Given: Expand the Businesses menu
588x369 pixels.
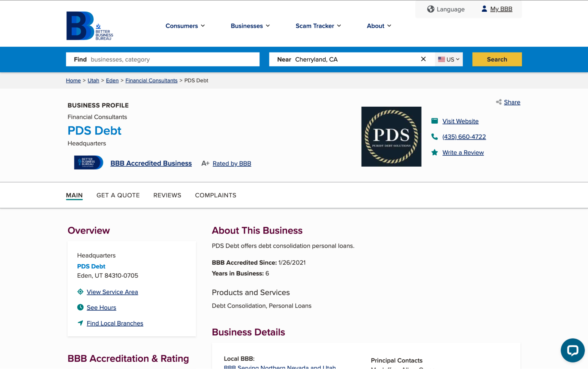Looking at the screenshot, I should pyautogui.click(x=250, y=26).
